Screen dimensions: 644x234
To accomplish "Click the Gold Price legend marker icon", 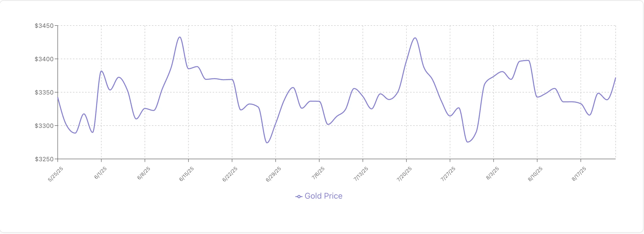I will (x=299, y=196).
